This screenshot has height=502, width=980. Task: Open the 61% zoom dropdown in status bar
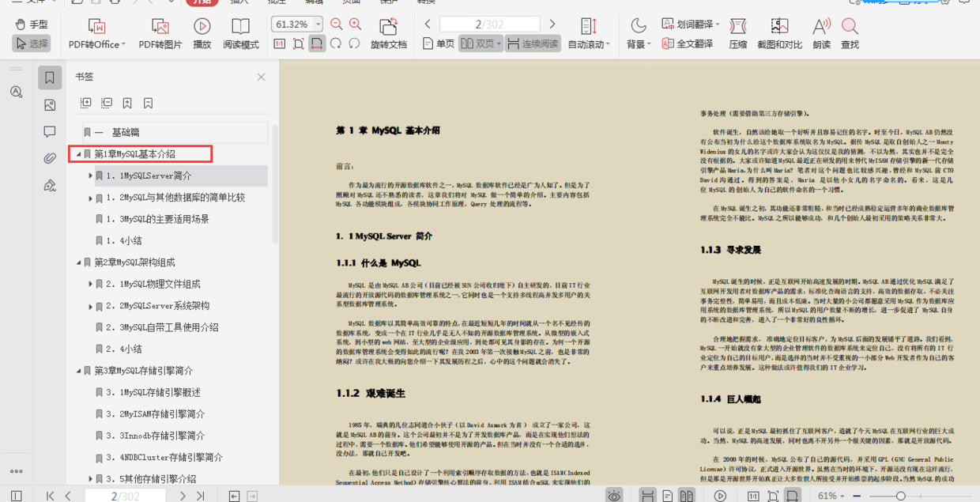click(x=831, y=496)
